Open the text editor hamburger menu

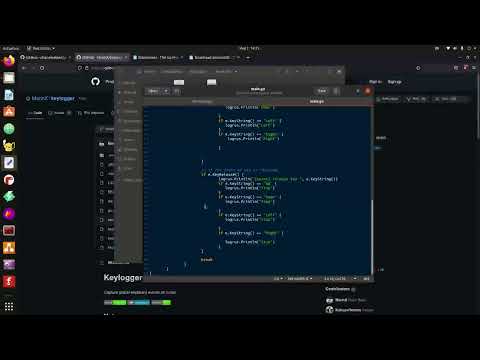coord(336,91)
